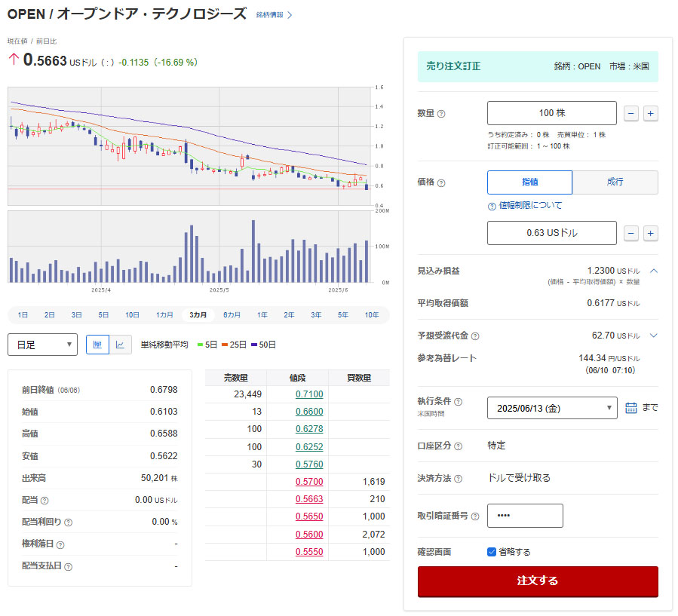Image resolution: width=678 pixels, height=616 pixels.
Task: Select 指値 limit order type
Action: [529, 182]
